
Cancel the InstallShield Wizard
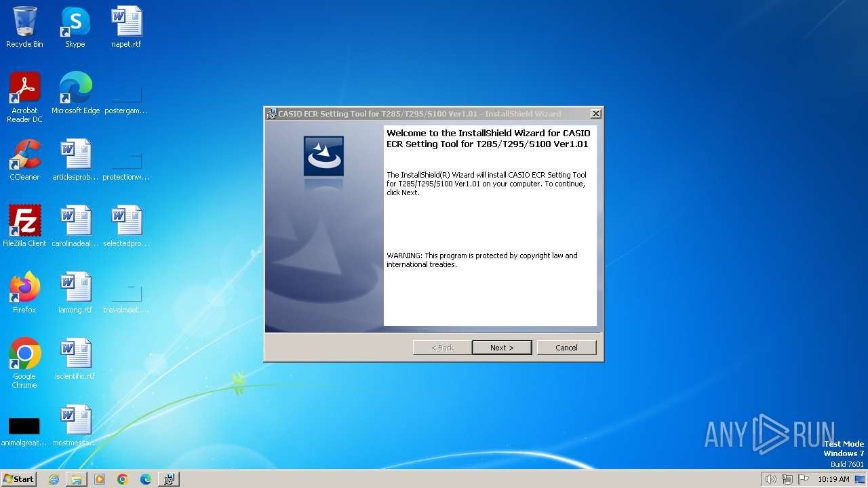(x=566, y=348)
